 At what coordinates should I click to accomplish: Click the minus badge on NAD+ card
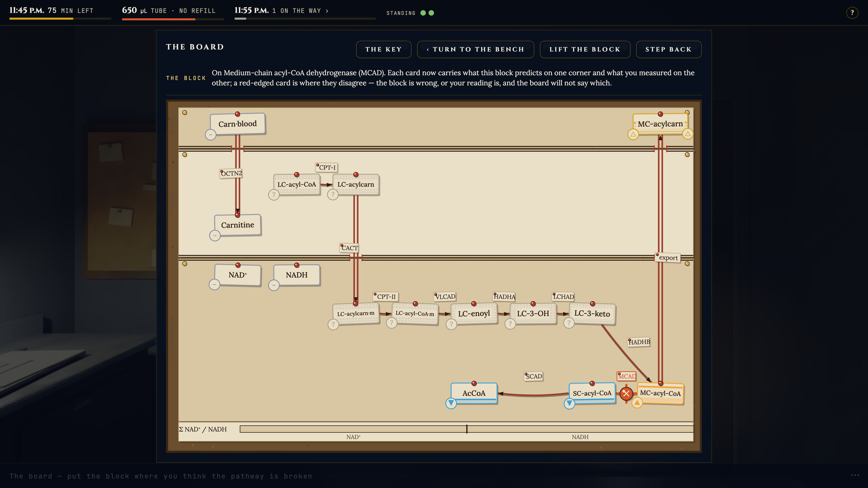click(x=214, y=285)
